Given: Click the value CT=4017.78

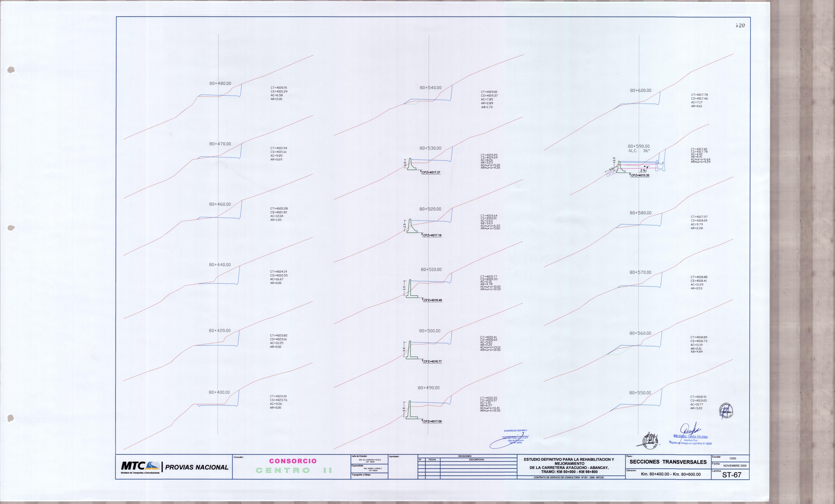Looking at the screenshot, I should coord(699,95).
